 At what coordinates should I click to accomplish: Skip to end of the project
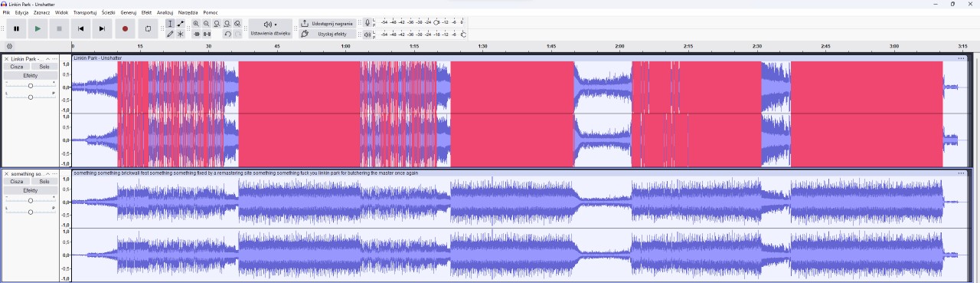point(102,29)
